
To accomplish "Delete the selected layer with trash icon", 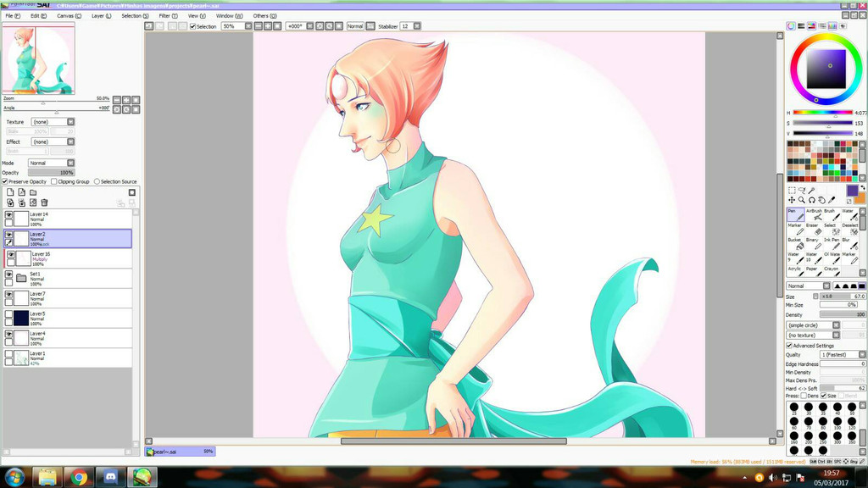I will pyautogui.click(x=44, y=203).
